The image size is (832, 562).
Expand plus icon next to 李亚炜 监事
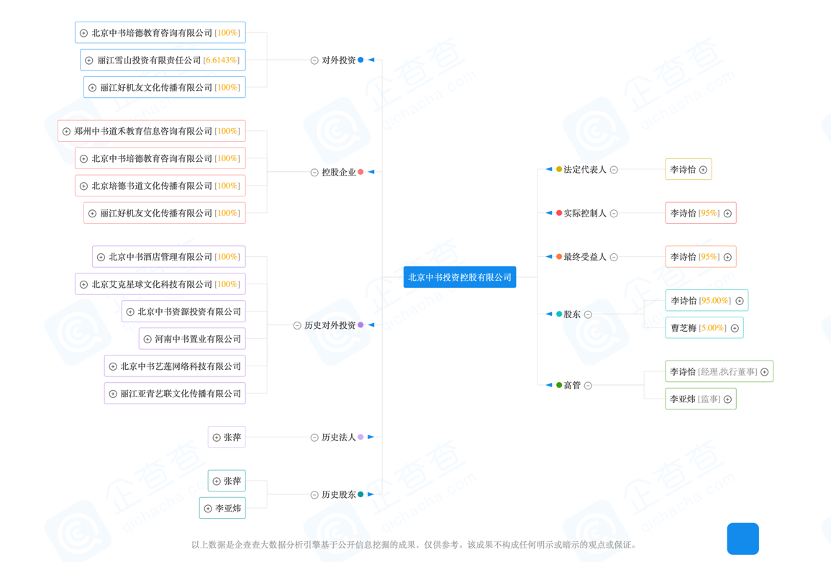pyautogui.click(x=727, y=399)
